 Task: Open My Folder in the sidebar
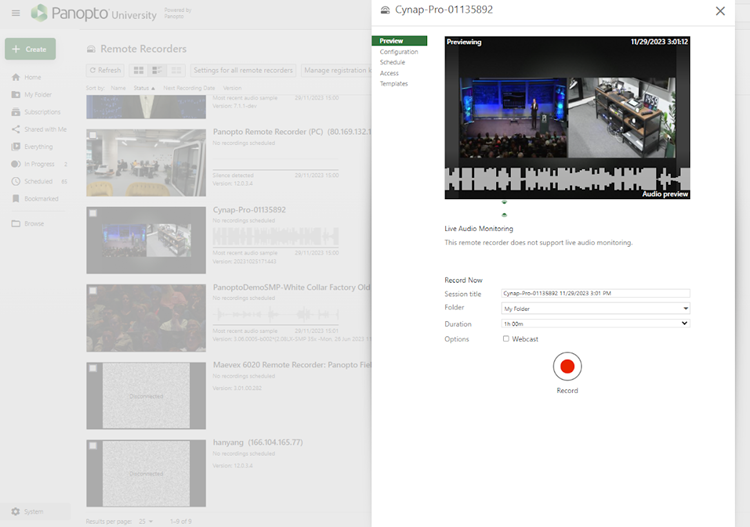pos(32,95)
